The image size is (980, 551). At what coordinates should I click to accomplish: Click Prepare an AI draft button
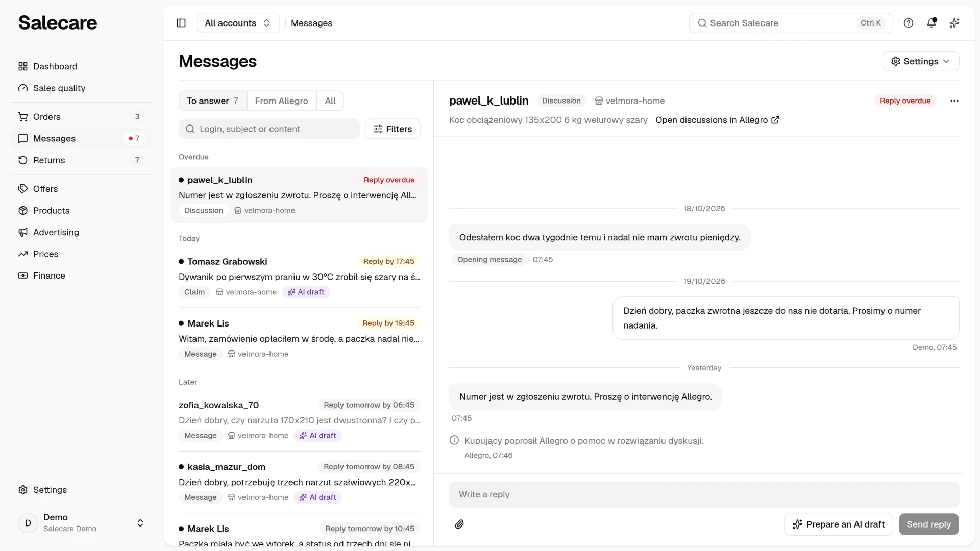(x=839, y=524)
